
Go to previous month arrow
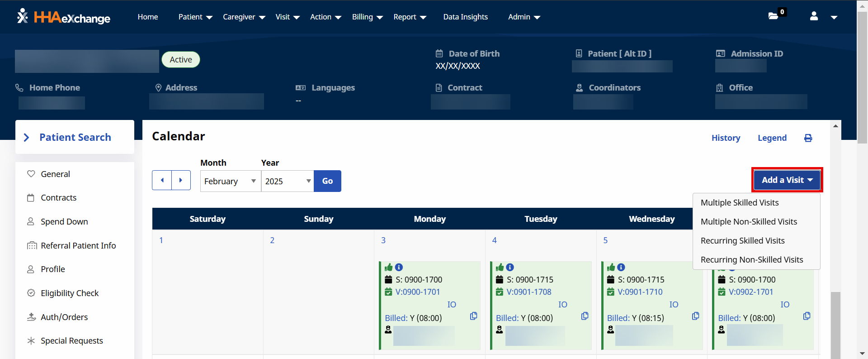(x=162, y=180)
